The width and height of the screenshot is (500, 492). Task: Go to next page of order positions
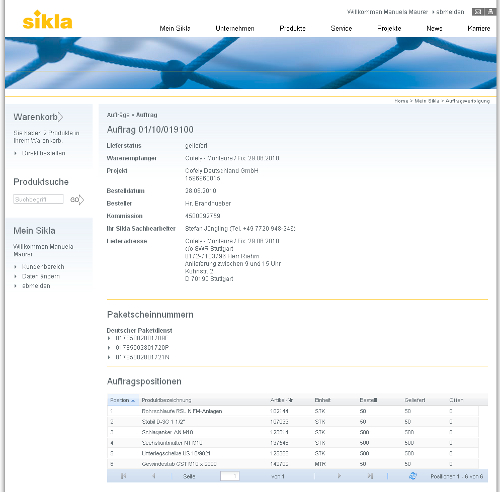coord(339,476)
